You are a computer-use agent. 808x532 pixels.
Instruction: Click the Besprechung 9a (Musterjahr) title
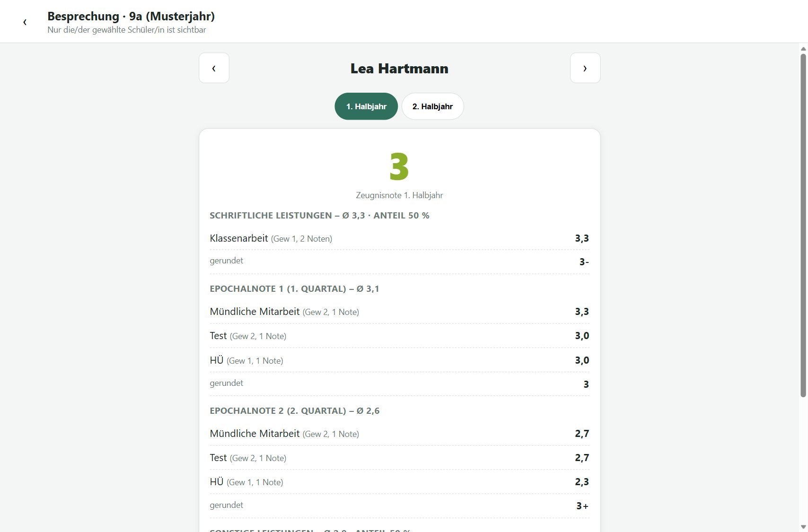[x=131, y=16]
